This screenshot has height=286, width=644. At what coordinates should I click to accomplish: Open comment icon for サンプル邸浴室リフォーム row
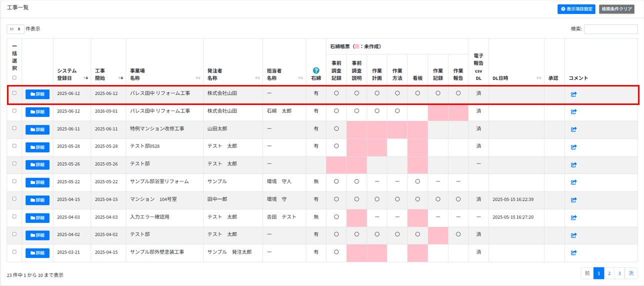pyautogui.click(x=573, y=182)
